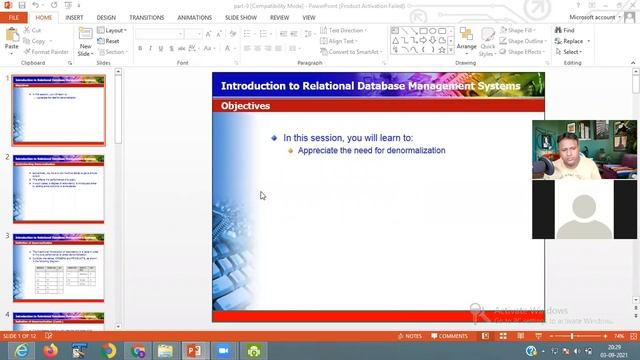Increase font size with grow icon
The height and width of the screenshot is (360, 640).
pyautogui.click(x=209, y=34)
